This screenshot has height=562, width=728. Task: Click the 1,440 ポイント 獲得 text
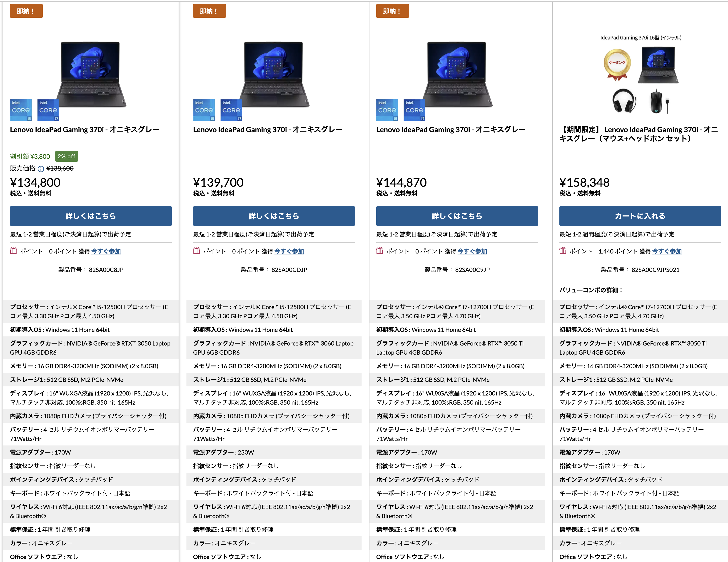click(x=625, y=251)
